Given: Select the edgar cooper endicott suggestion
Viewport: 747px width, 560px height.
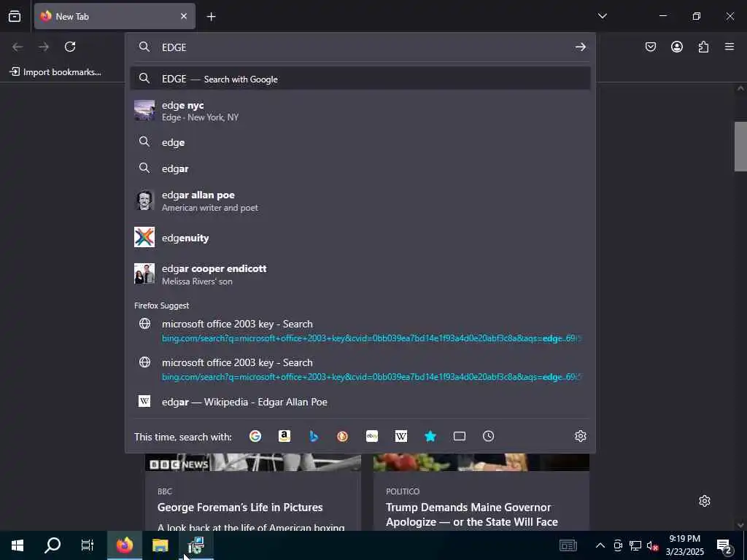Looking at the screenshot, I should (360, 274).
